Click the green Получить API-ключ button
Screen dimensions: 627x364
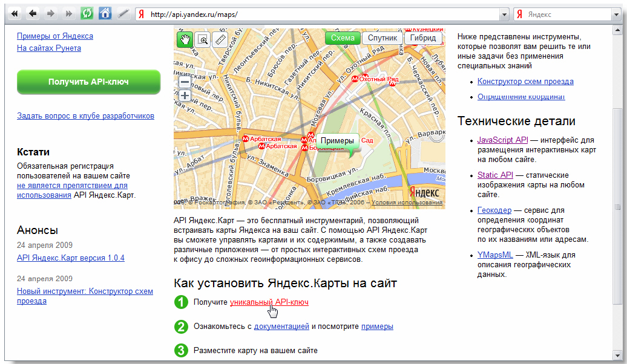click(x=88, y=82)
